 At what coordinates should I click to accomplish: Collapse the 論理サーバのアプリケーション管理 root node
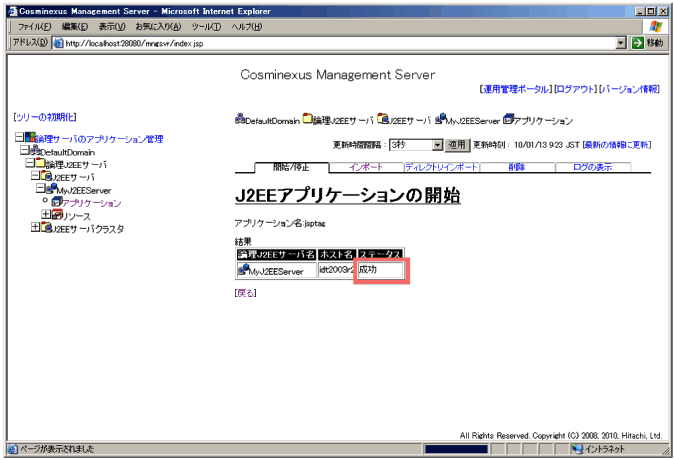point(19,137)
